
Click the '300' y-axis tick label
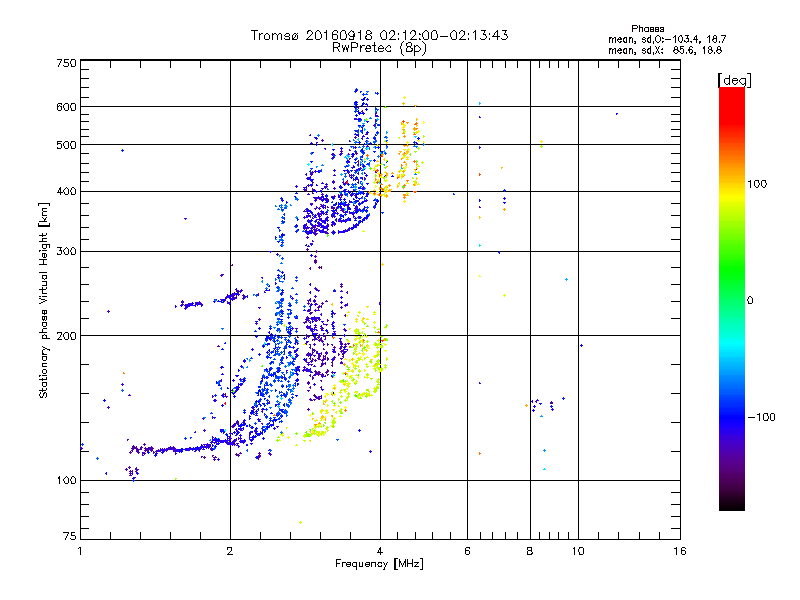click(x=66, y=252)
